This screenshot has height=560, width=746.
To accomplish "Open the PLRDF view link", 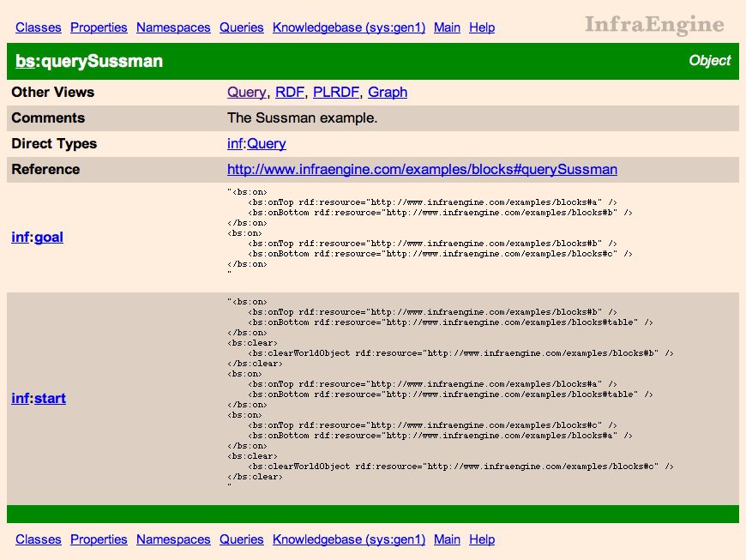I will (336, 93).
